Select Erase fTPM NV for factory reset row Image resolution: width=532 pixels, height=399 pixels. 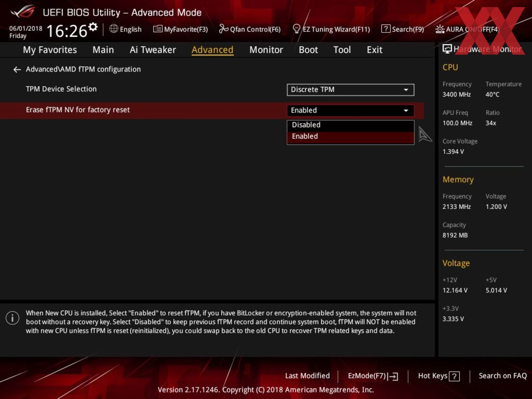[x=212, y=110]
